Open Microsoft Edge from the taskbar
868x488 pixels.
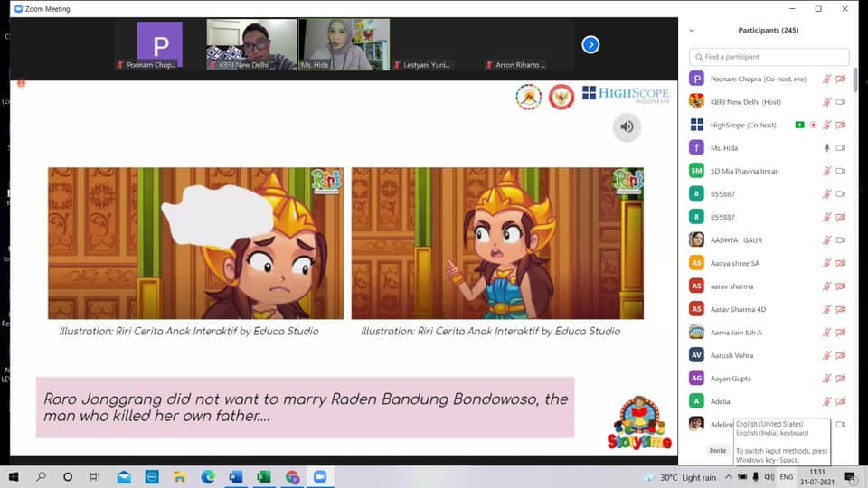click(208, 477)
